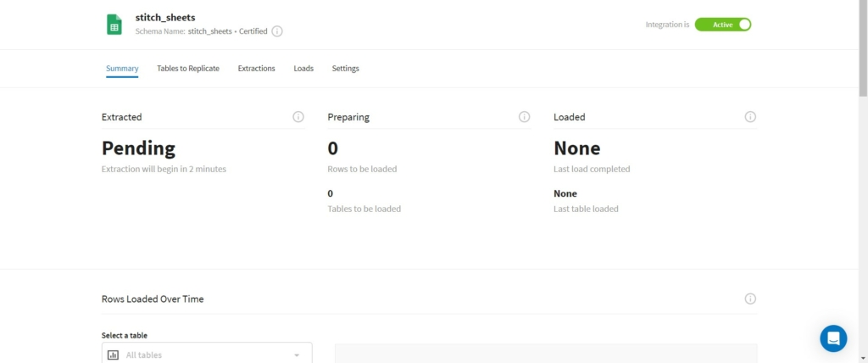Toggle the Active integration switch off
Viewport: 868px width, 363px height.
[723, 25]
